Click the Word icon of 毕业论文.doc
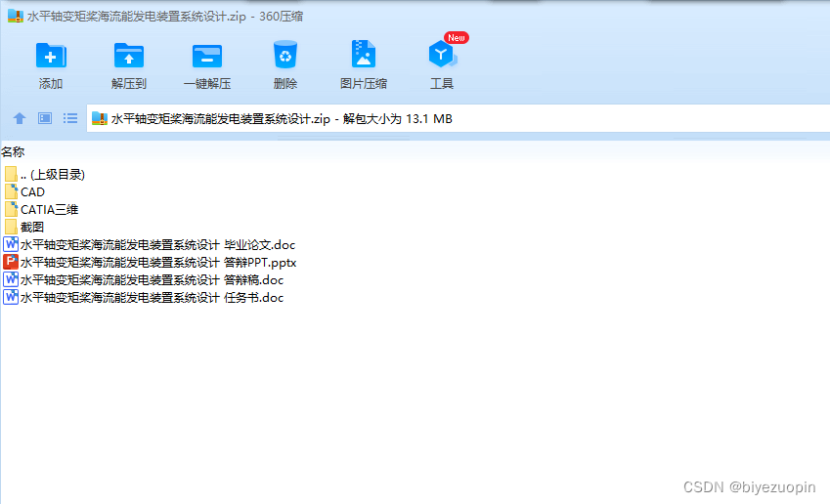 point(11,244)
